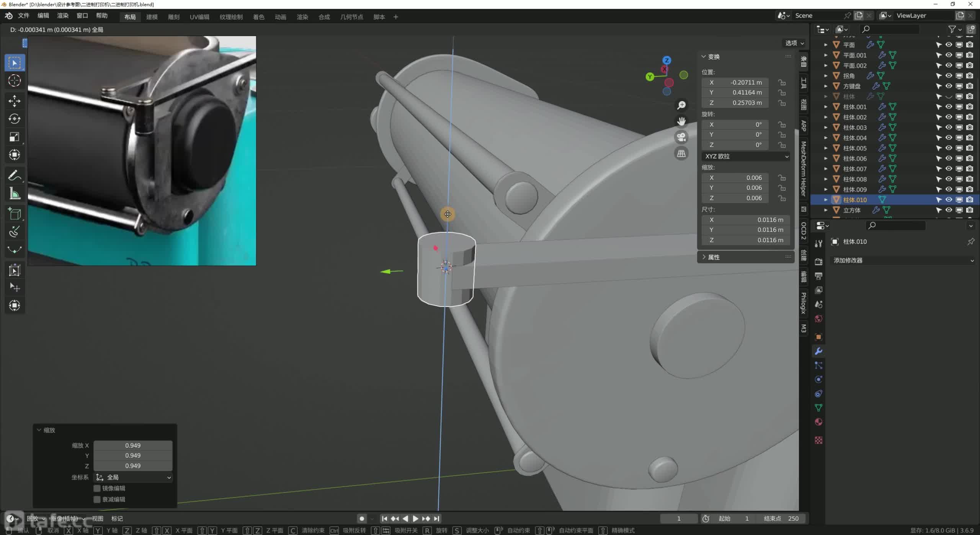This screenshot has width=980, height=535.
Task: Switch to the UV编辑 workspace tab
Action: pos(199,17)
